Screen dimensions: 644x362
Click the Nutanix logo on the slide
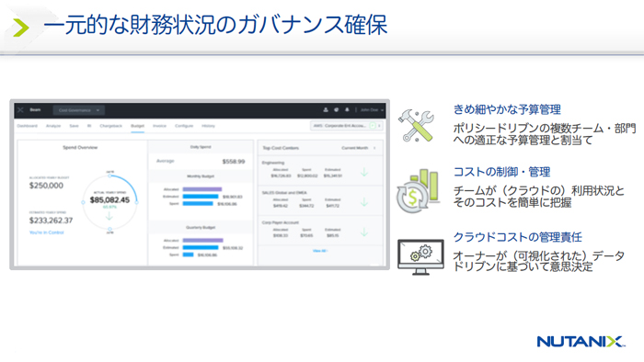pyautogui.click(x=581, y=342)
